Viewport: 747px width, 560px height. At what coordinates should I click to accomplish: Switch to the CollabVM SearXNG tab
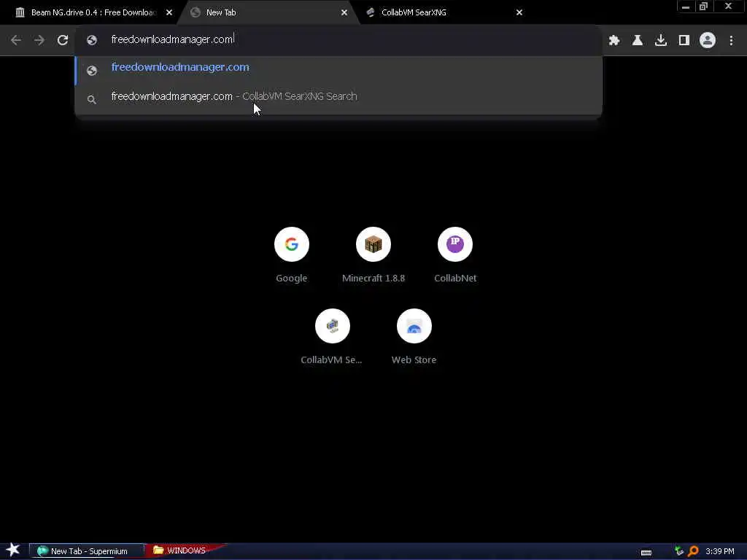click(x=443, y=13)
